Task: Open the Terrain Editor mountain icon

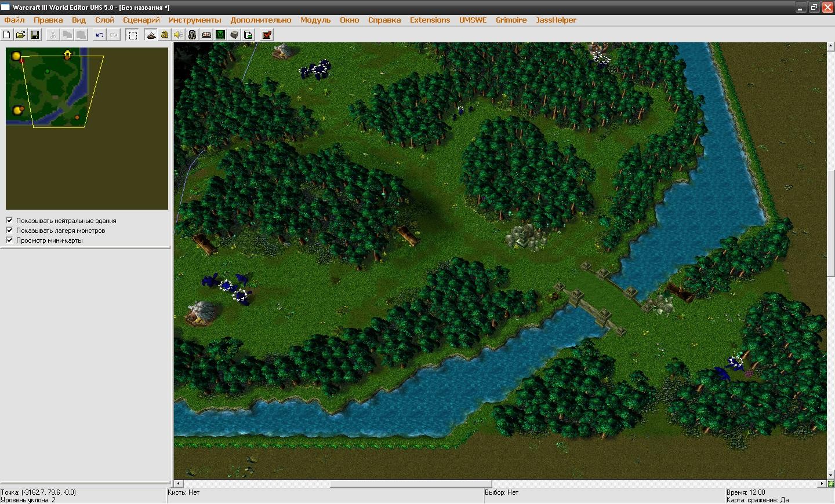Action: (x=151, y=35)
